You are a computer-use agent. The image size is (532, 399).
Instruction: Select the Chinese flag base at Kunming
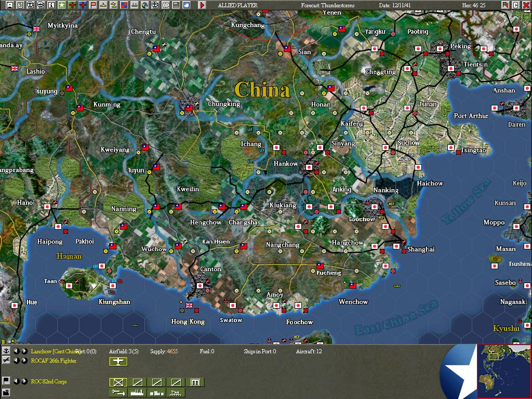tap(80, 108)
